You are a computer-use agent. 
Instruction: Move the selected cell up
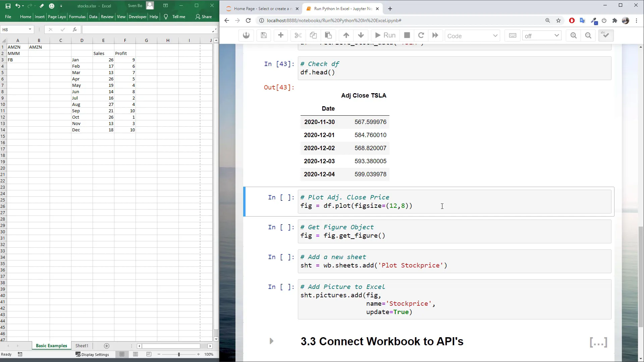point(346,36)
